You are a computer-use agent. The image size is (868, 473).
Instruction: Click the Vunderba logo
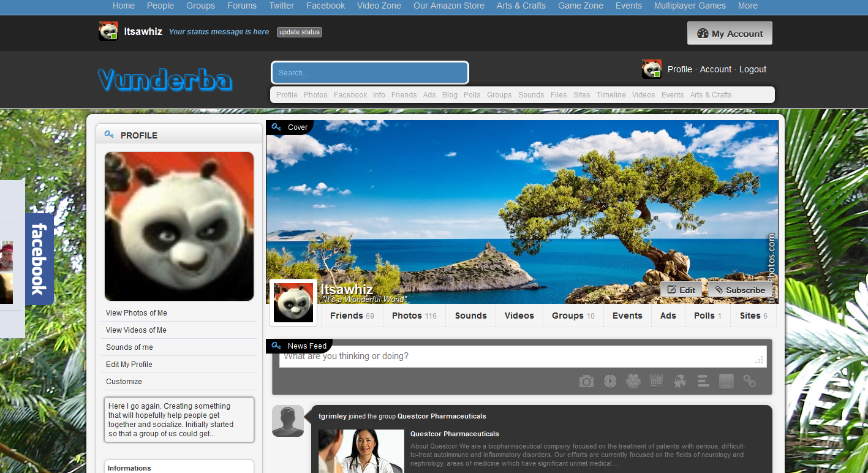click(x=165, y=80)
